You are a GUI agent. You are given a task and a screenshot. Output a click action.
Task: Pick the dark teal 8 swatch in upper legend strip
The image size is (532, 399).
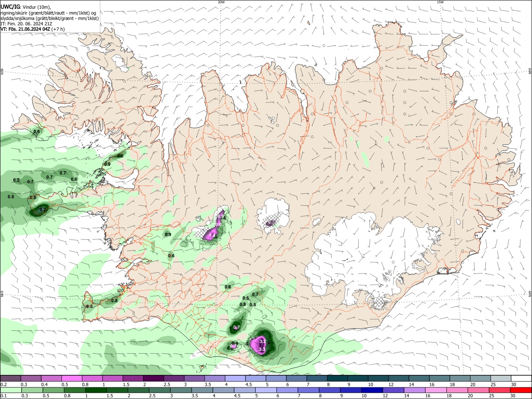(x=337, y=378)
